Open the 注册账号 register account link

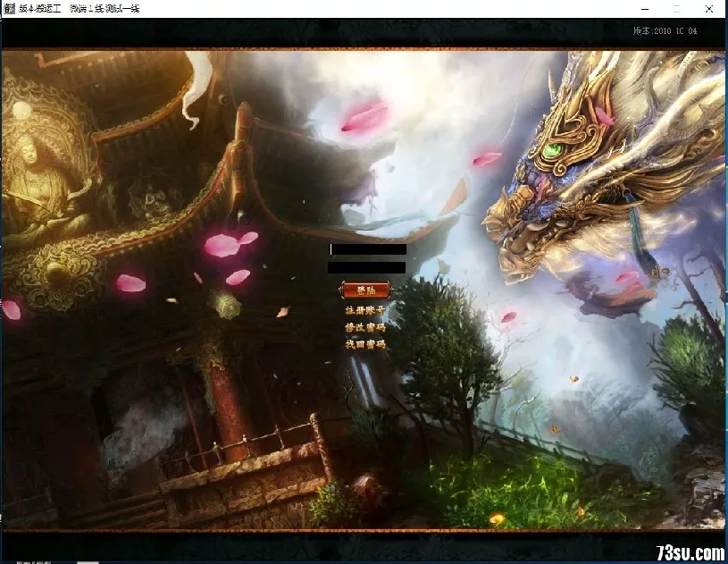coord(365,310)
